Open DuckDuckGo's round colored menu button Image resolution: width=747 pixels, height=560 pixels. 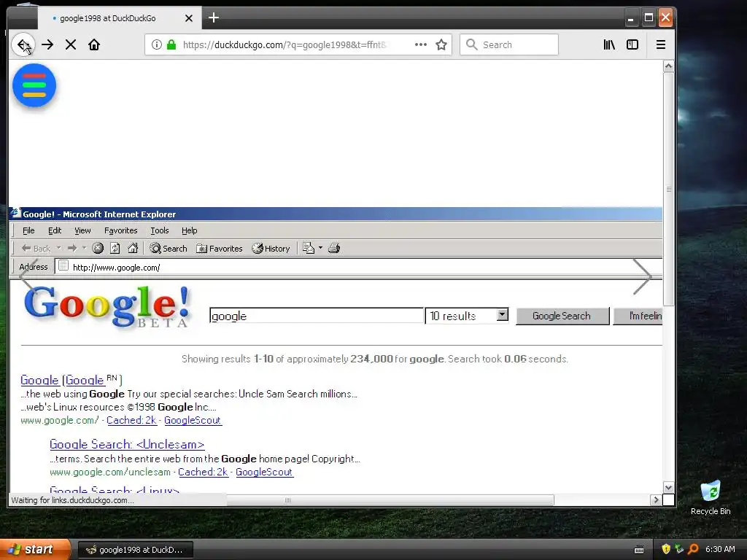point(34,86)
